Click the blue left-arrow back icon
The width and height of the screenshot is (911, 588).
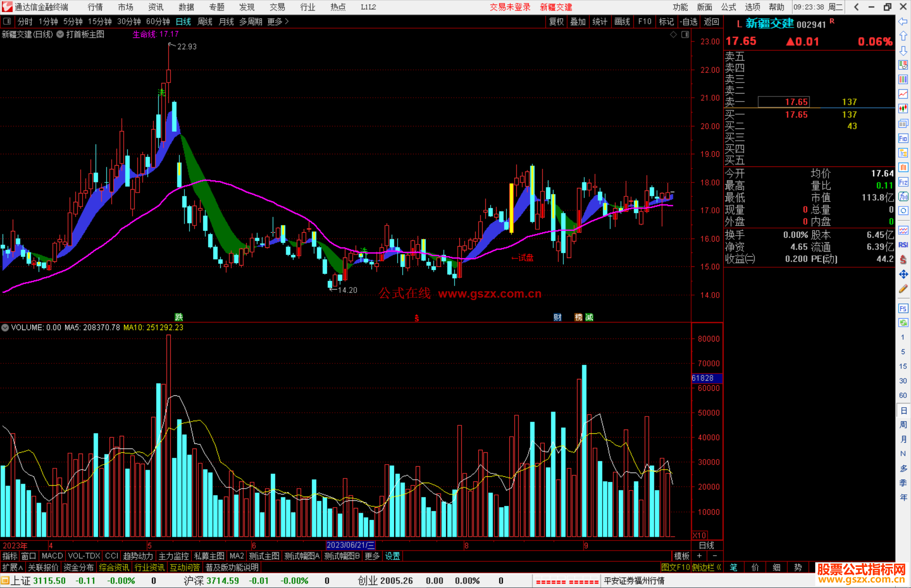click(903, 21)
